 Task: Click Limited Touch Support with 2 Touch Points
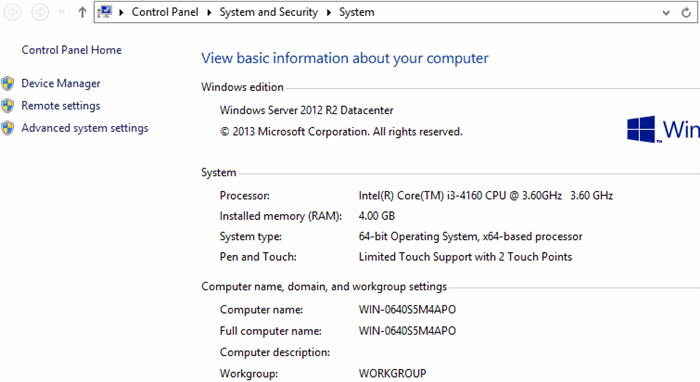(x=465, y=257)
